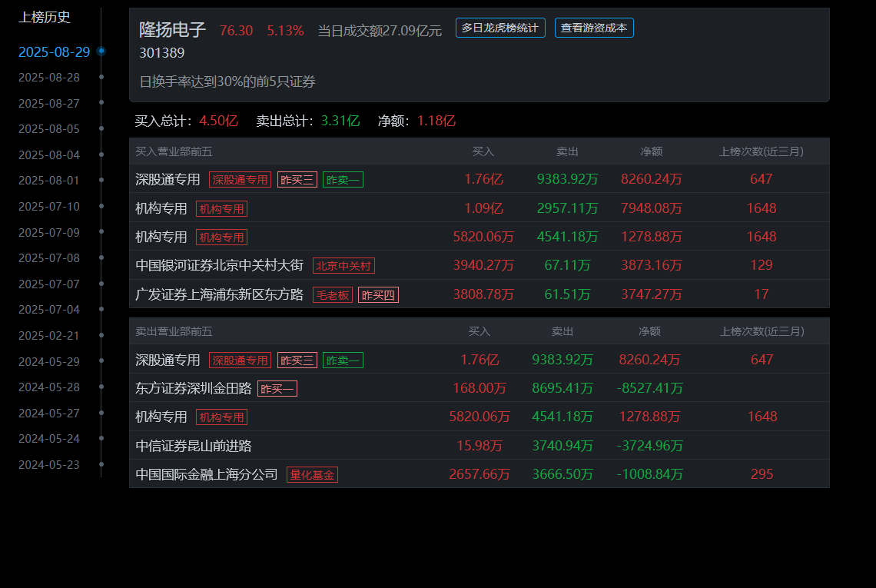
Task: Open 中国银河证券北京中关村大街 seat
Action: [x=220, y=265]
